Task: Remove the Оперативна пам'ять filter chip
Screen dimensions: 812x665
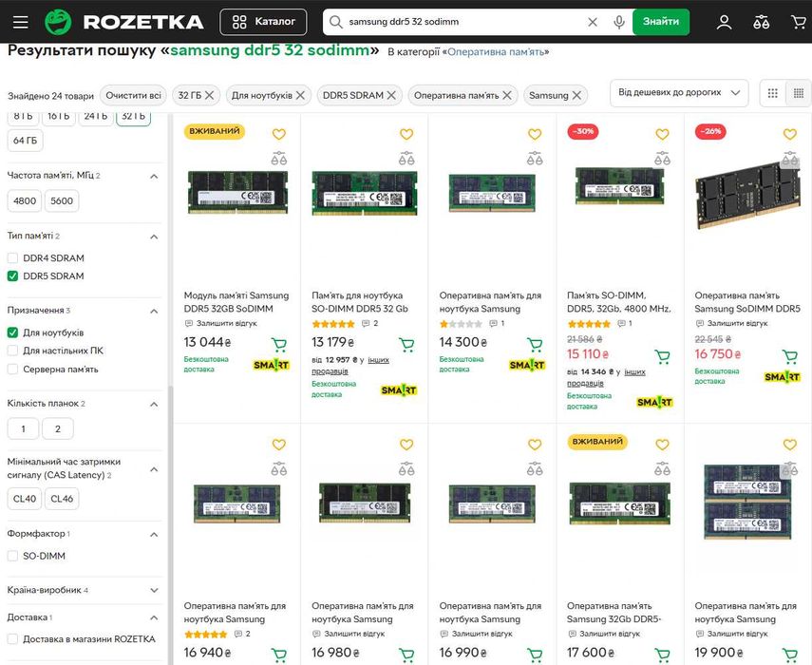Action: pyautogui.click(x=507, y=95)
